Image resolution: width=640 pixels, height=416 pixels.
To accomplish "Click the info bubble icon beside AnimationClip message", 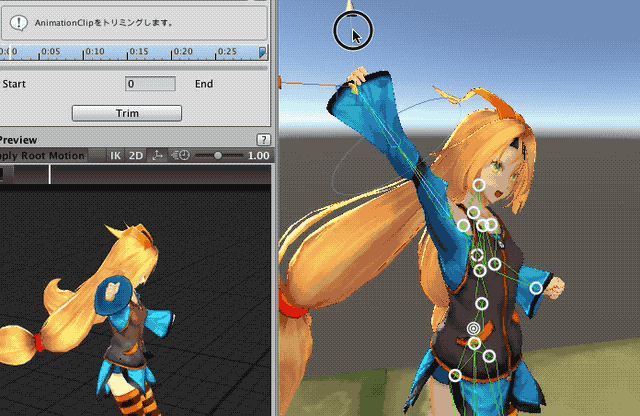I will (18, 23).
